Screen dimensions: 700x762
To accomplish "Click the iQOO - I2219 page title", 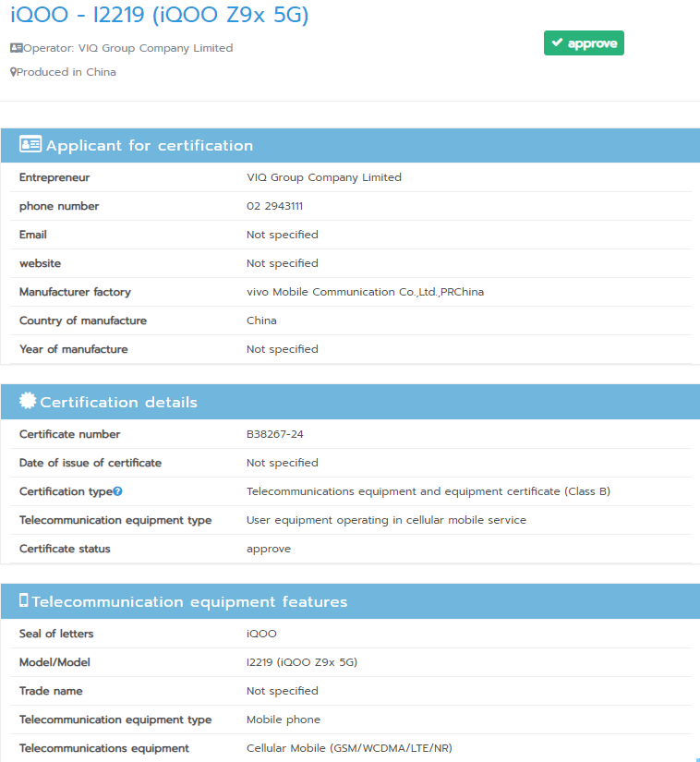I will (x=159, y=15).
